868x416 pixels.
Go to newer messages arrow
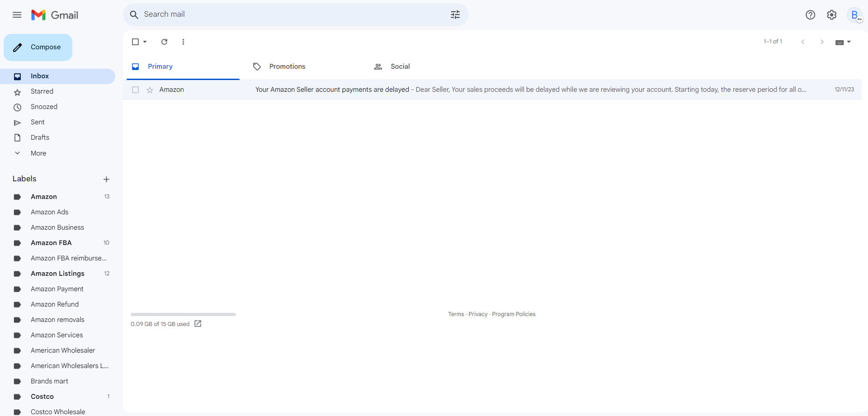[x=803, y=42]
